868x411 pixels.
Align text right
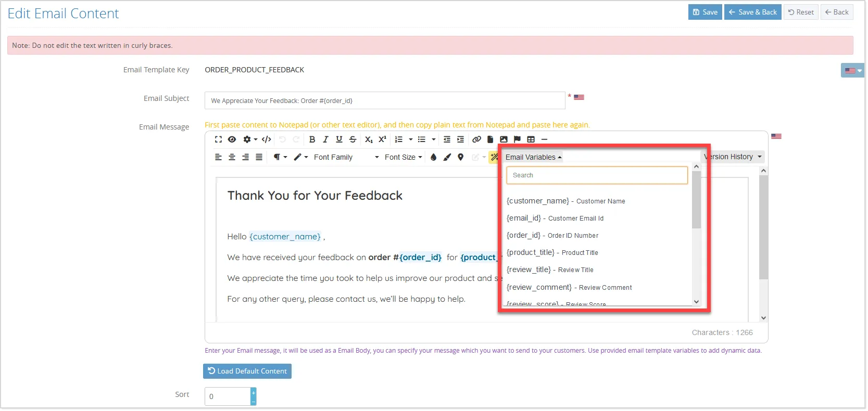(245, 157)
